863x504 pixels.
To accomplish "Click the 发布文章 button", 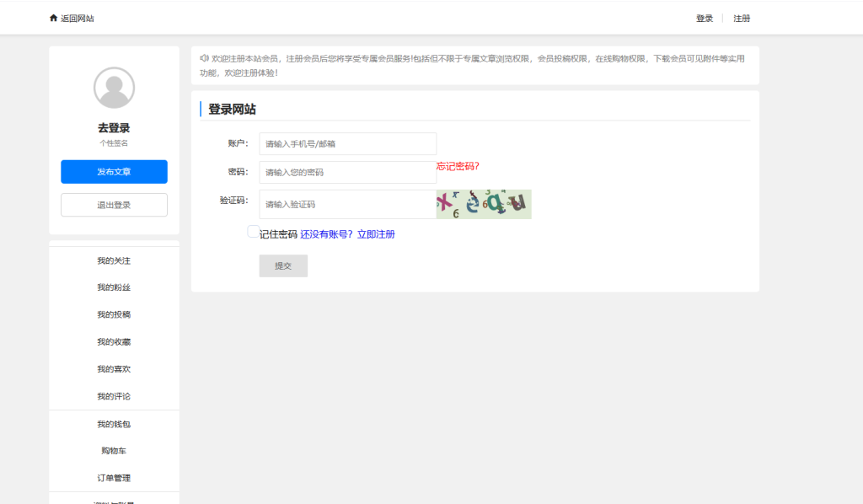I will (x=114, y=172).
